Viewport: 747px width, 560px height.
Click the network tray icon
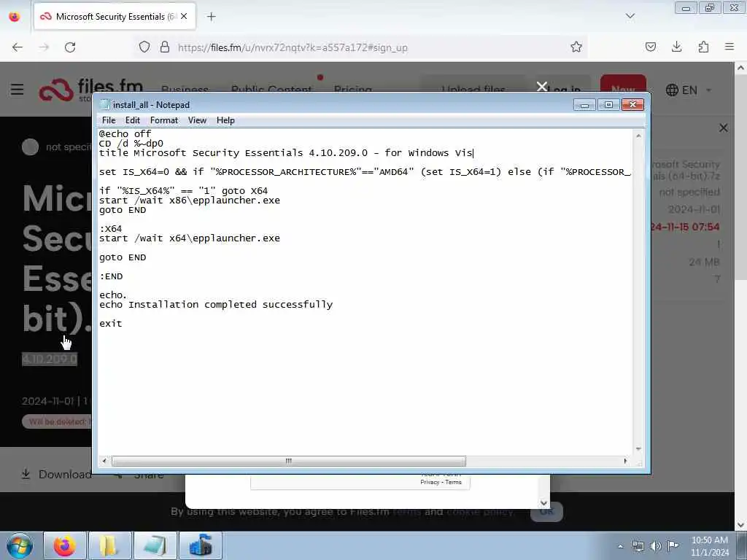coord(638,546)
